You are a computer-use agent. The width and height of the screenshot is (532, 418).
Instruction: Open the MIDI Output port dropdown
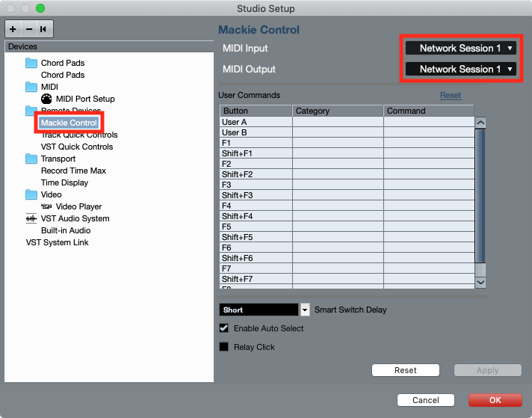[461, 70]
